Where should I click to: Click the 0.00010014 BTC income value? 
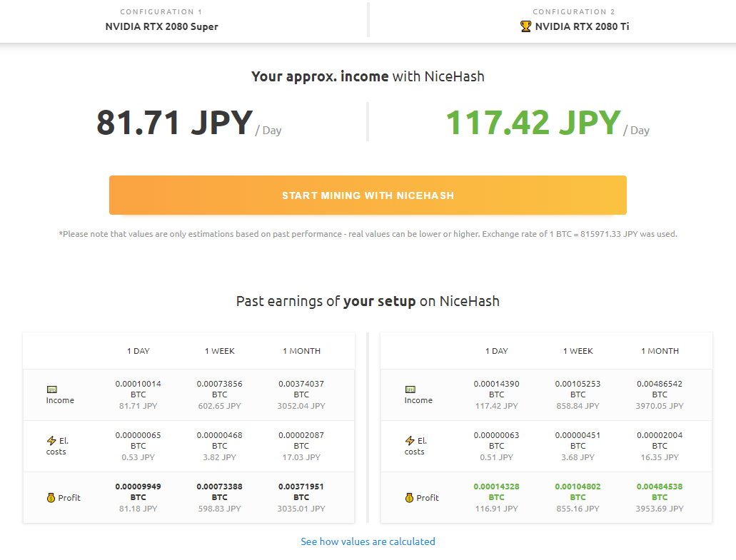138,389
